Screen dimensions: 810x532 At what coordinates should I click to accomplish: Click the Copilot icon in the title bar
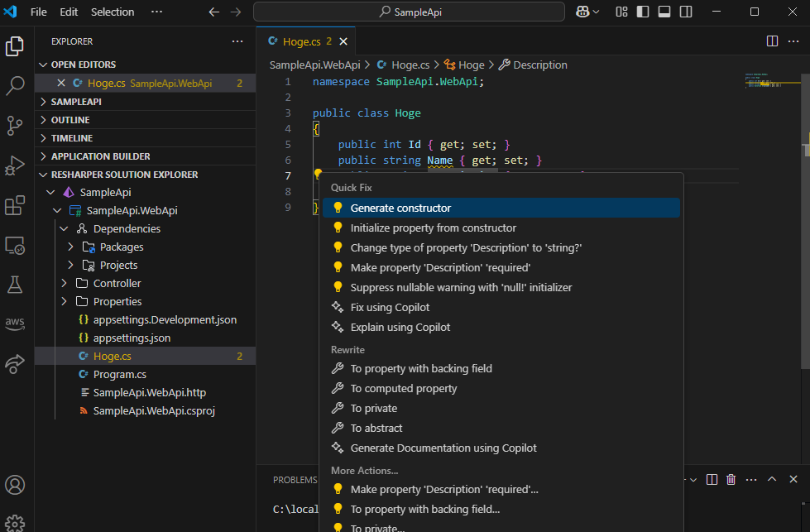[x=584, y=12]
